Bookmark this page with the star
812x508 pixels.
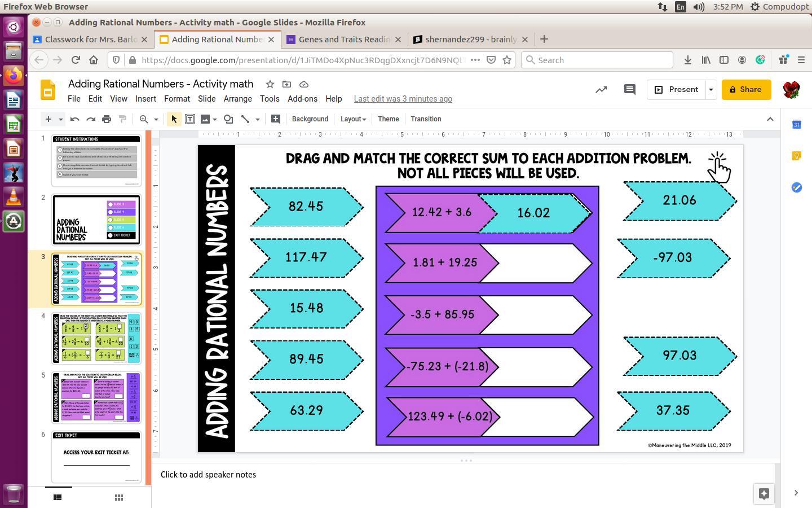click(x=507, y=60)
